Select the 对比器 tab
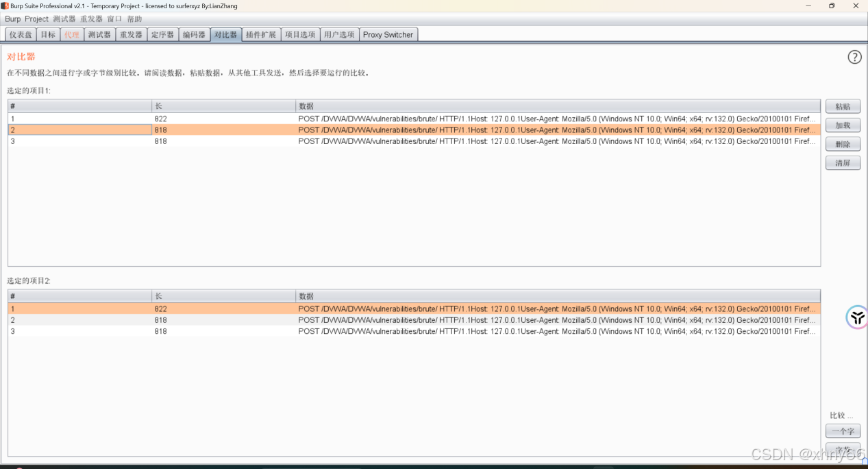Image resolution: width=868 pixels, height=469 pixels. point(225,34)
